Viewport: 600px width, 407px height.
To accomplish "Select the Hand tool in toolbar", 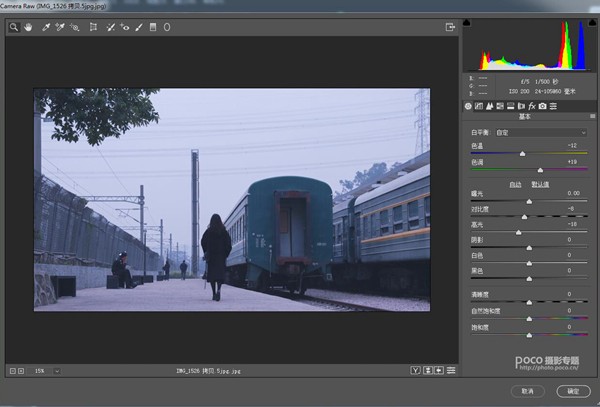I will tap(28, 27).
